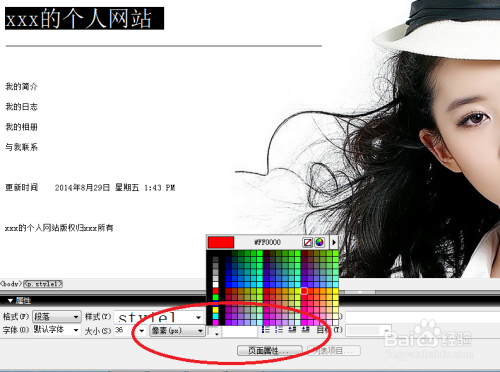Click the xxx的个人网站 page heading
This screenshot has height=372, width=500.
click(84, 18)
